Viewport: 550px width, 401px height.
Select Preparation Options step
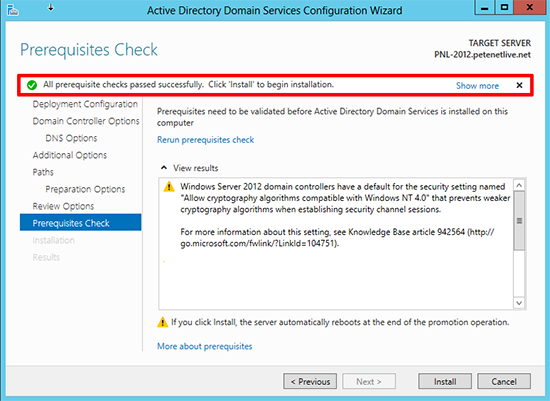85,189
